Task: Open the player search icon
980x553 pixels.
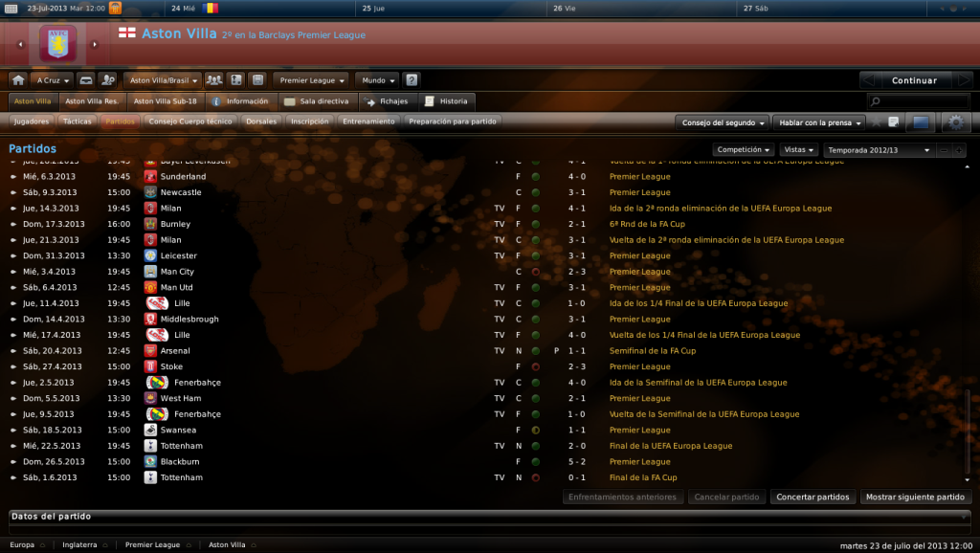Action: (x=108, y=80)
